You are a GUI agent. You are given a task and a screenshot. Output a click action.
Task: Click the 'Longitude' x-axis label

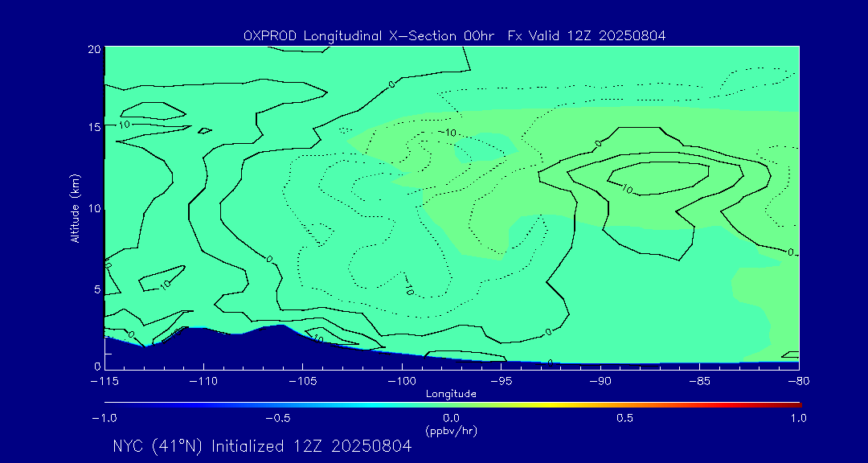(452, 394)
